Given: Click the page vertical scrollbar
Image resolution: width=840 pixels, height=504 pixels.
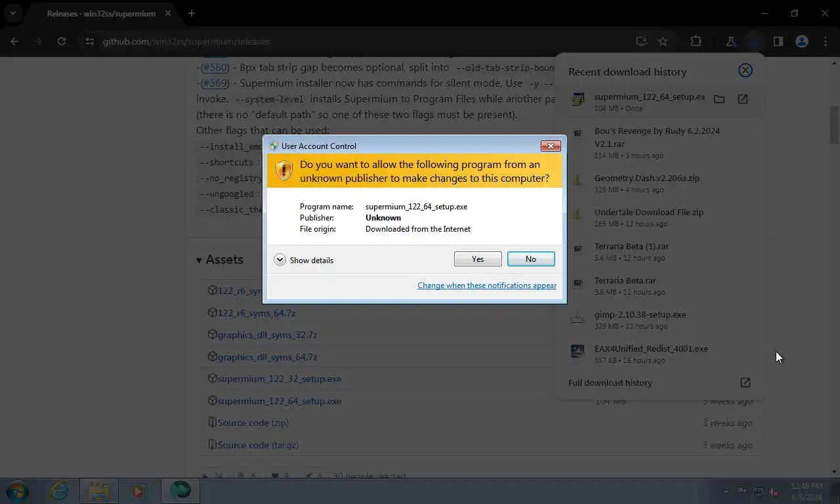Looking at the screenshot, I should coord(834,125).
